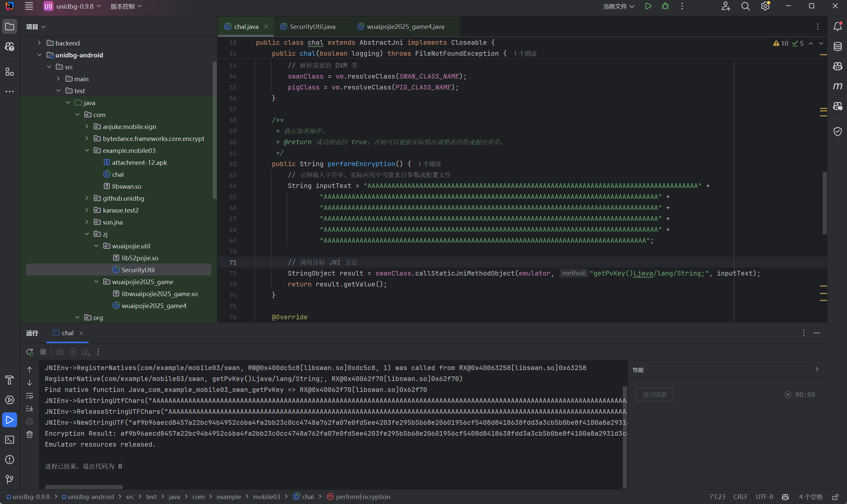The height and width of the screenshot is (504, 847).
Task: Open the Structure tool window icon
Action: pyautogui.click(x=10, y=72)
